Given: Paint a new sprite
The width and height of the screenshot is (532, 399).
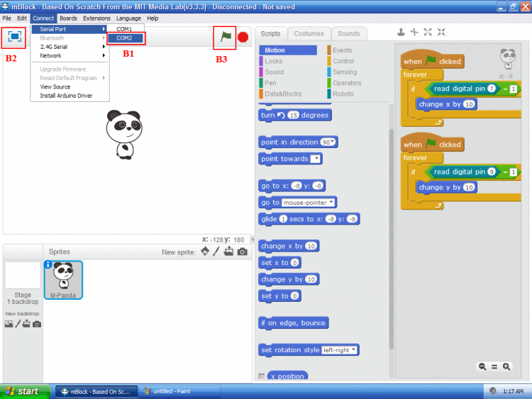Looking at the screenshot, I should point(216,251).
